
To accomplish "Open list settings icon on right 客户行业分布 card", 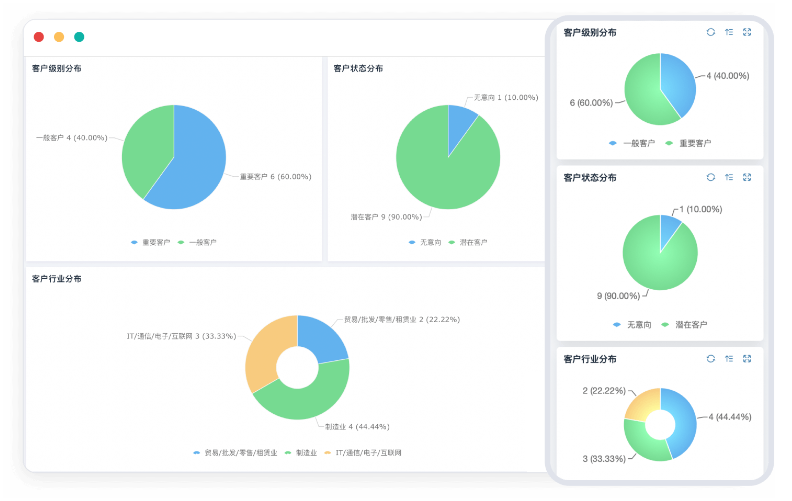I will (729, 359).
